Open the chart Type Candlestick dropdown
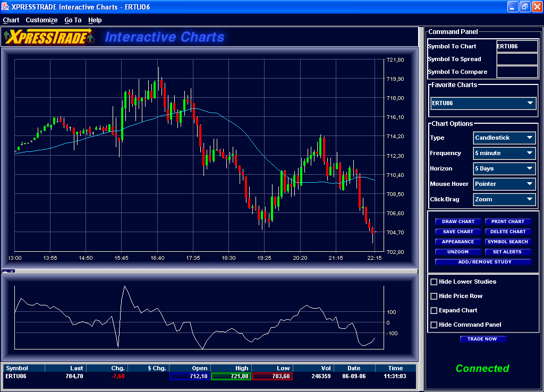This screenshot has height=392, width=544. (x=504, y=138)
